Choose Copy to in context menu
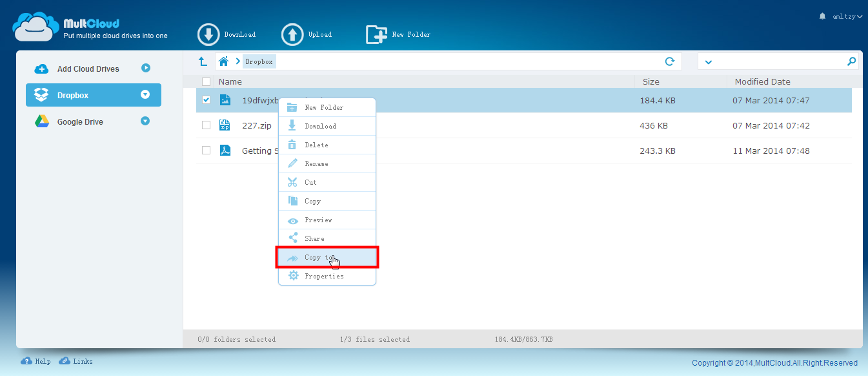Screen dimensions: 868x376 (x=327, y=257)
